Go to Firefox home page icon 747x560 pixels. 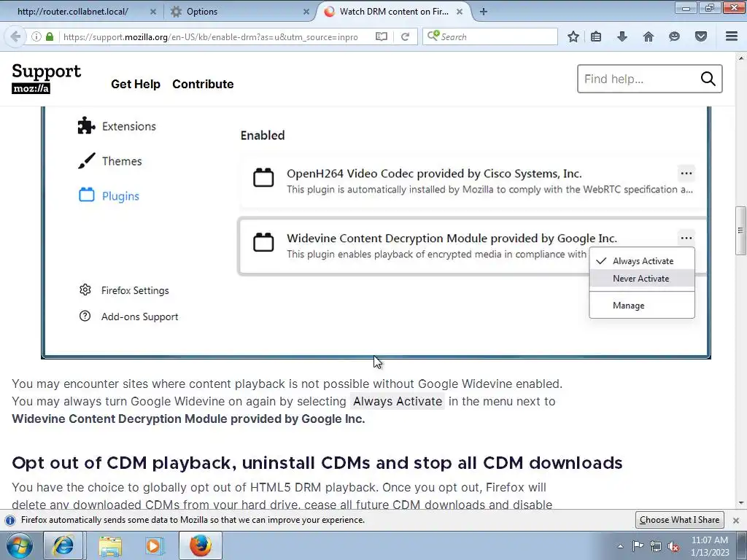[648, 36]
